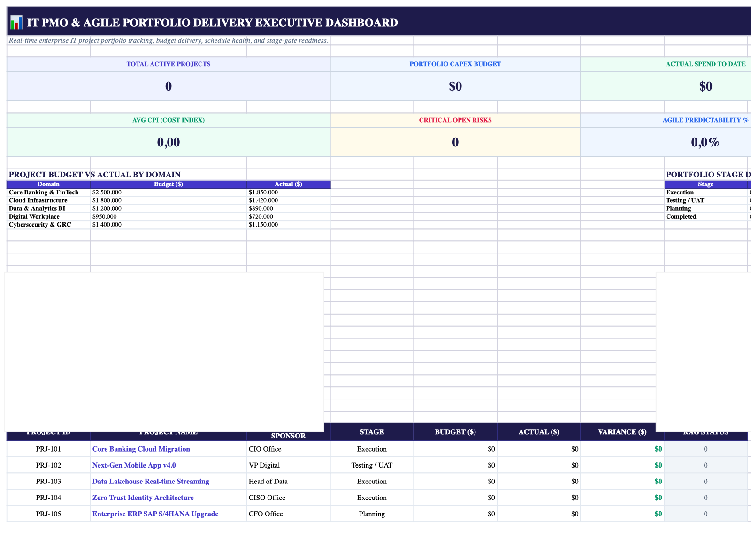Select the 'ACTUAL SPEND TO DATE' label
Screen dimensions: 751x560
point(705,64)
